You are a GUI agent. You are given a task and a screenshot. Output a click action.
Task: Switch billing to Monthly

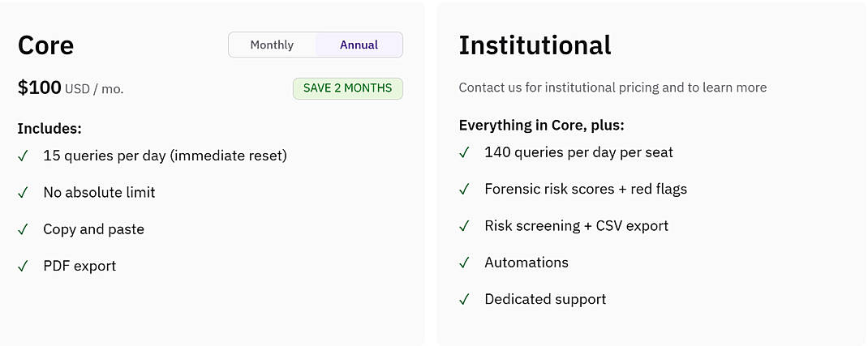(x=272, y=45)
